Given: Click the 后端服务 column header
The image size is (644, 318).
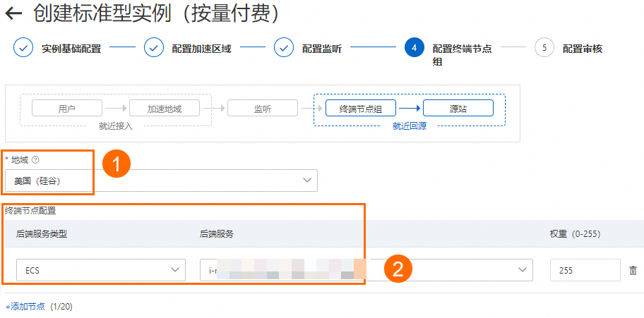Looking at the screenshot, I should tap(217, 234).
